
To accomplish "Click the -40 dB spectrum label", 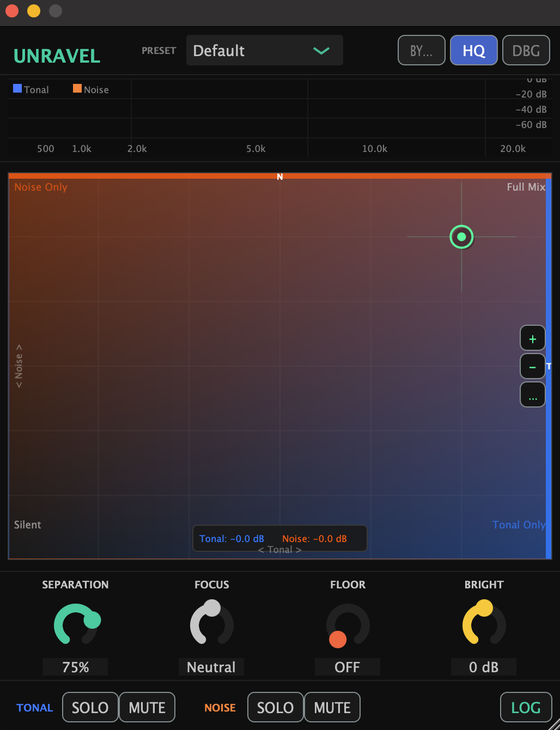I will [x=531, y=109].
